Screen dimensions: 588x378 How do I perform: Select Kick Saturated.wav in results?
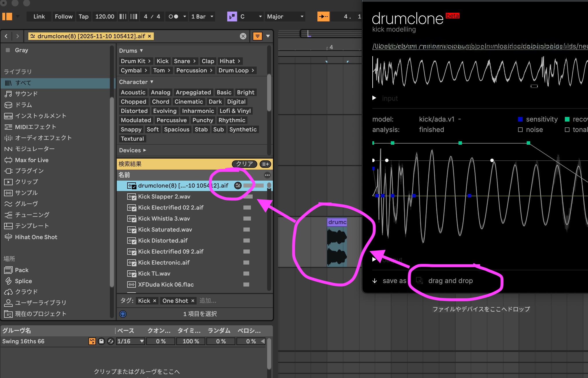(x=165, y=230)
